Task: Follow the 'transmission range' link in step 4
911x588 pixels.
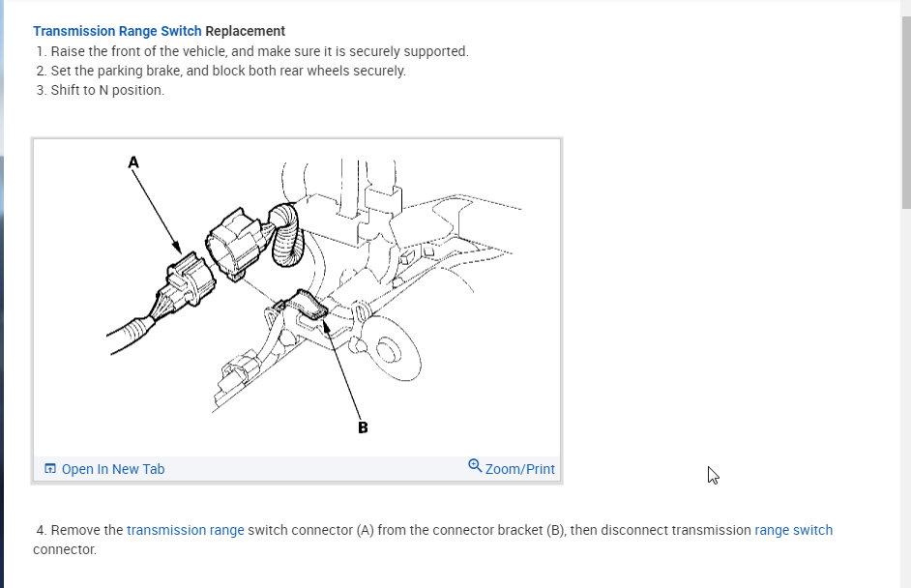Action: pyautogui.click(x=186, y=530)
